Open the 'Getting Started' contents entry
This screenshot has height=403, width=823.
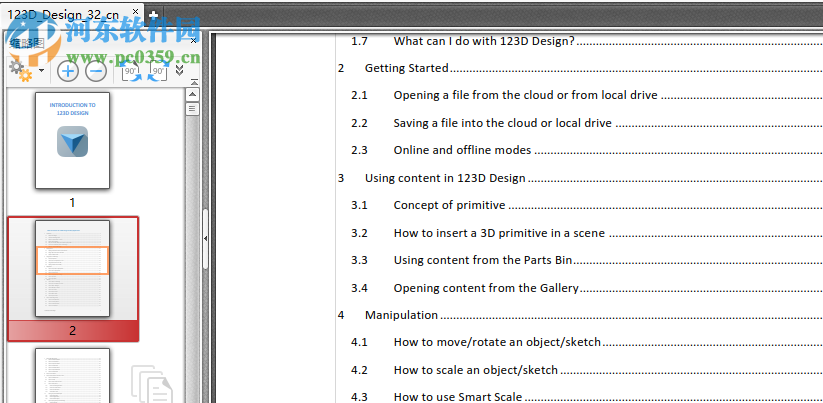[407, 68]
